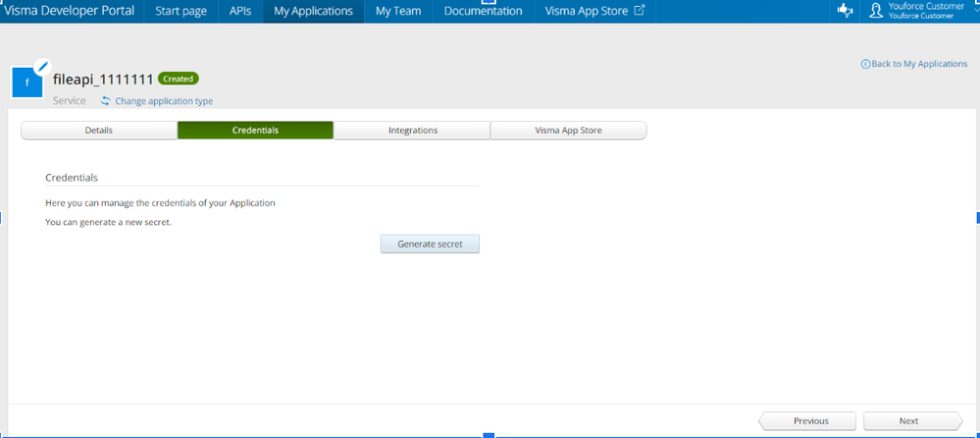Open the Visma App Store tab
The width and height of the screenshot is (980, 438).
coord(569,131)
